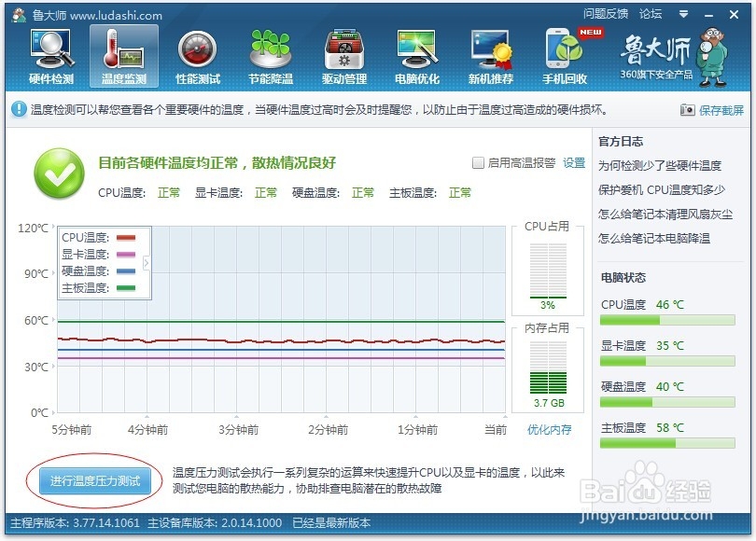Click the 鲁大师 title bar app icon
756x541 pixels.
(19, 15)
